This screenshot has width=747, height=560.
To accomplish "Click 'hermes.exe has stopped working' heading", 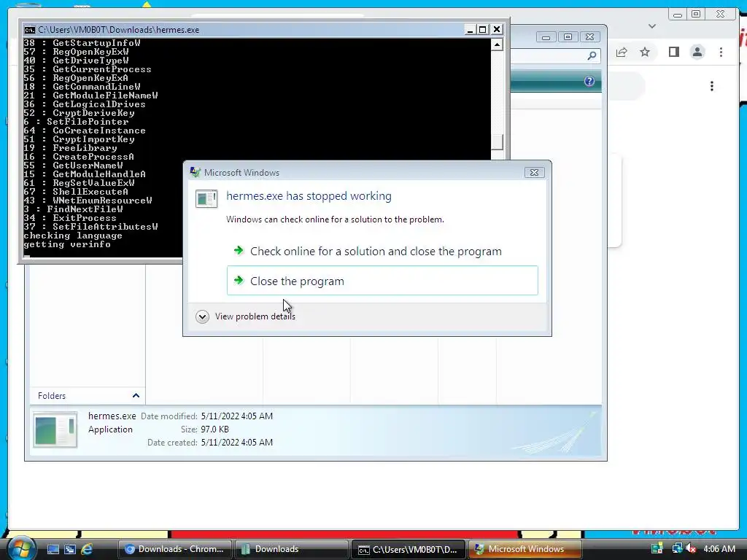I will 309,195.
